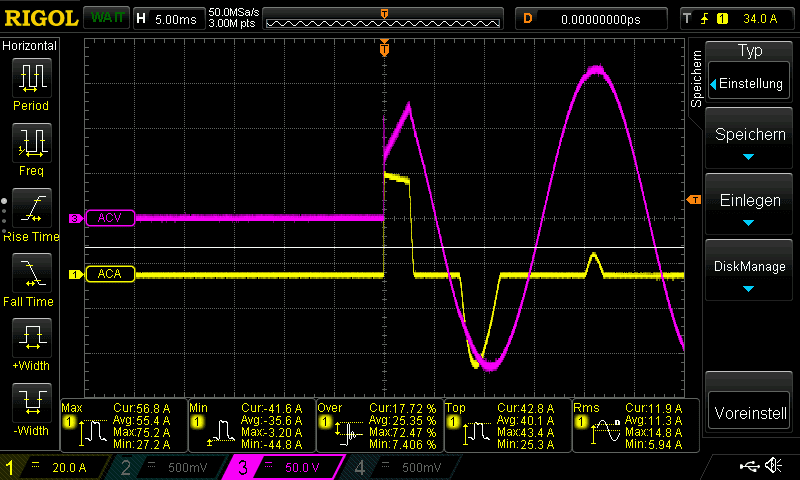This screenshot has height=480, width=800.
Task: Click the Rms measurement waveform icon
Action: 605,433
